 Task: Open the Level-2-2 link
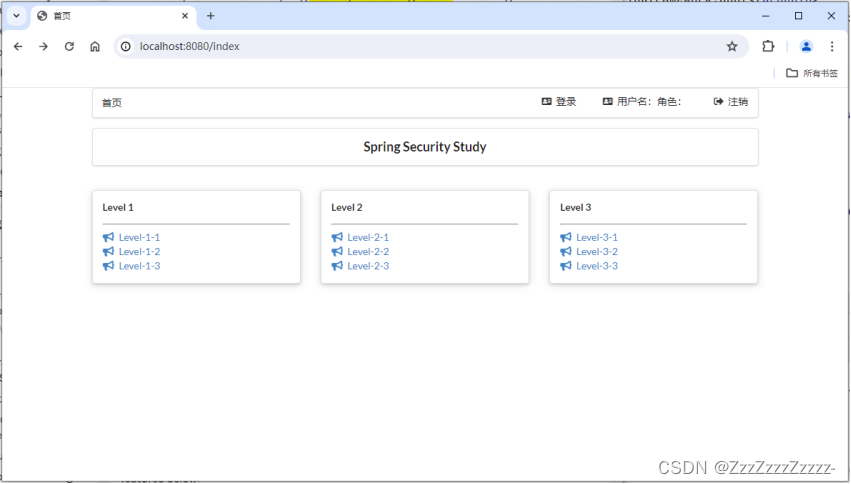point(368,252)
